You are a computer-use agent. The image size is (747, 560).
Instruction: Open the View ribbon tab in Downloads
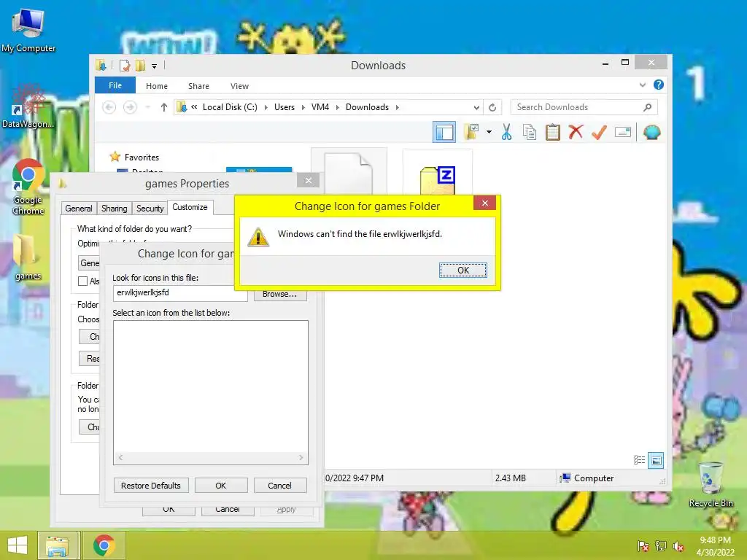(239, 86)
